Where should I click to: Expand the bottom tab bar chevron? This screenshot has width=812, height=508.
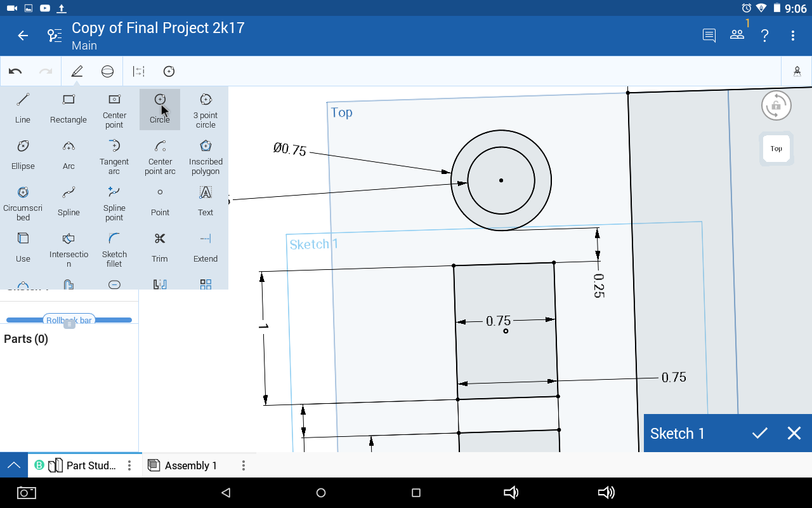[13, 465]
